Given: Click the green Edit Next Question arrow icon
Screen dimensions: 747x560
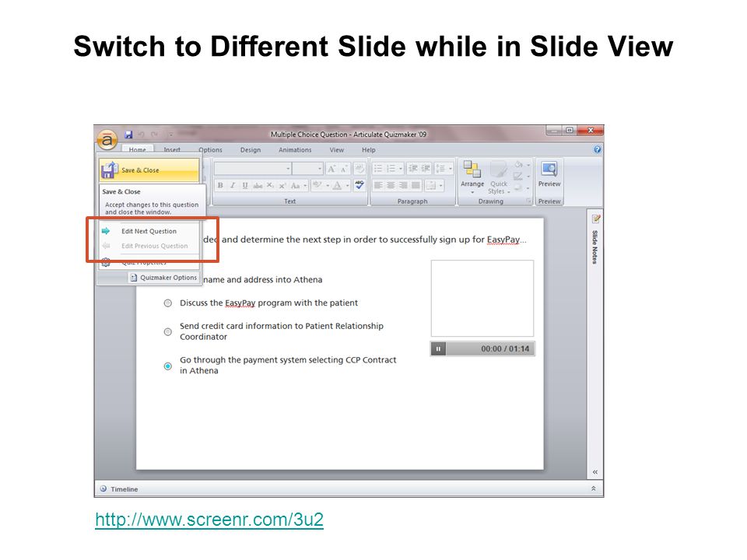Looking at the screenshot, I should pos(106,231).
